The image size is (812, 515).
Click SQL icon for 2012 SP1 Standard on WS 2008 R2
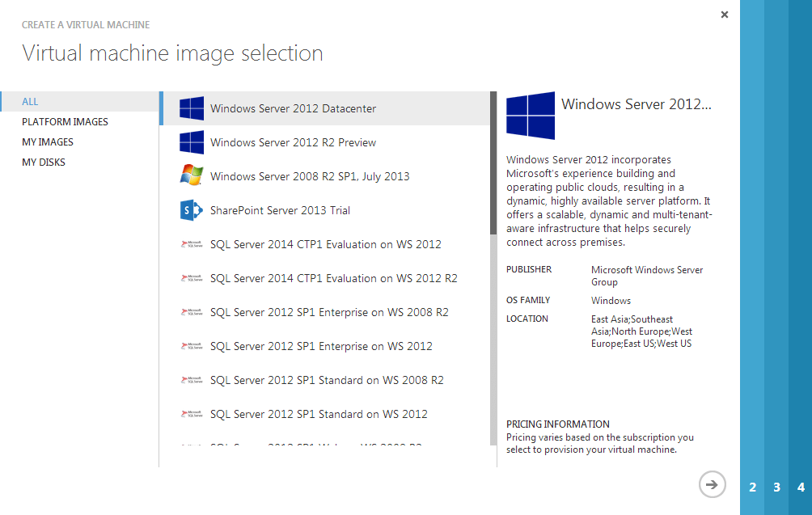coord(192,380)
